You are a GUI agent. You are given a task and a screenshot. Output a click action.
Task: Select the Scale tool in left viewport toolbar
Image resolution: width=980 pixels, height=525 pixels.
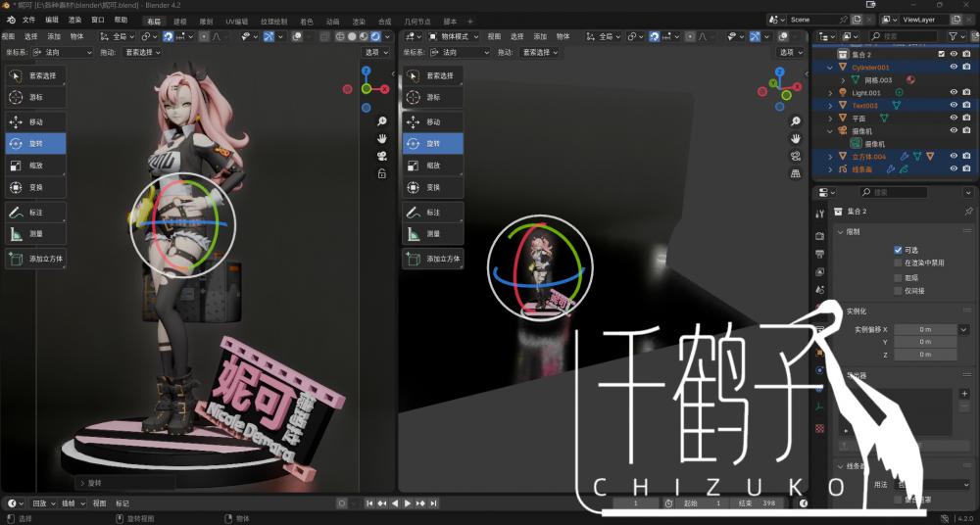[x=35, y=166]
